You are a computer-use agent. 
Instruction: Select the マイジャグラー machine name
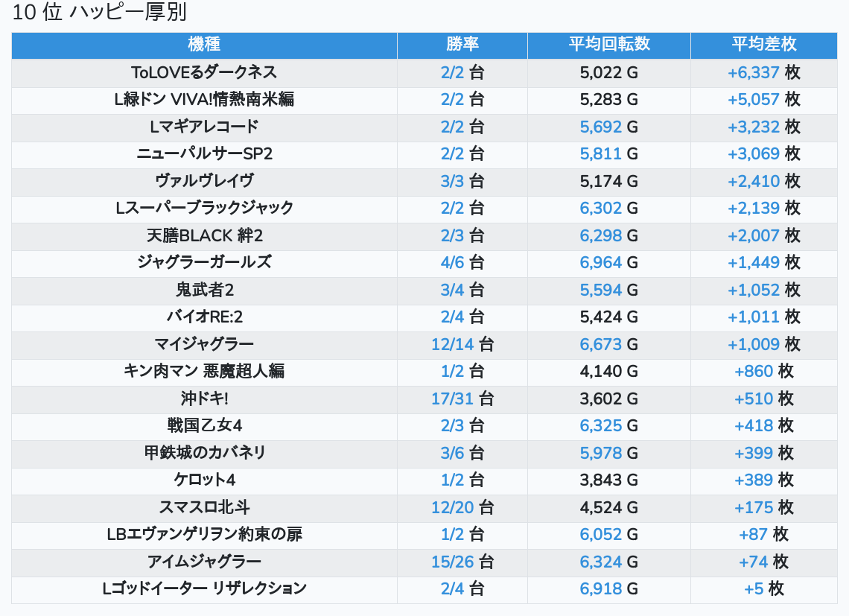pyautogui.click(x=204, y=344)
